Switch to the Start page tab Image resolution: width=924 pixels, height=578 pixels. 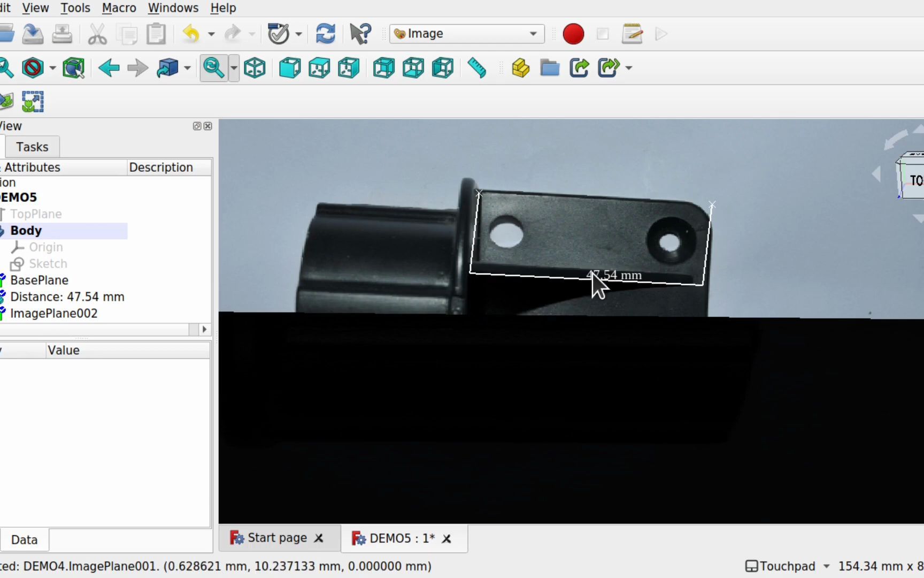(x=278, y=537)
